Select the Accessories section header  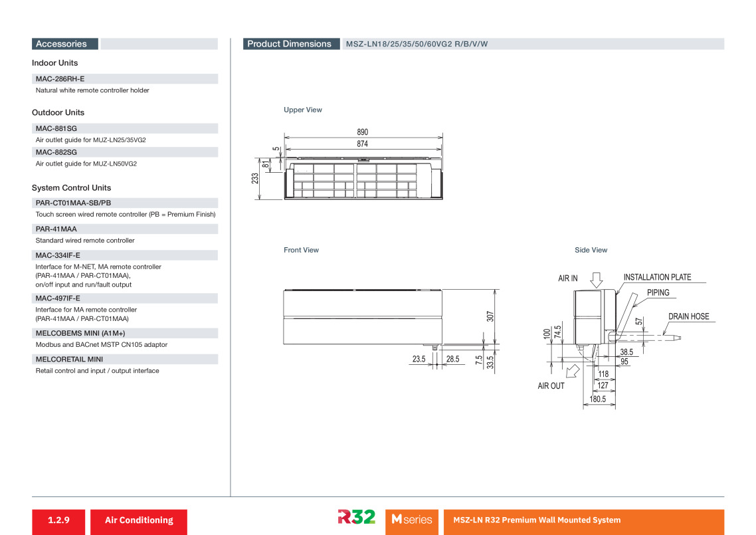coord(65,44)
